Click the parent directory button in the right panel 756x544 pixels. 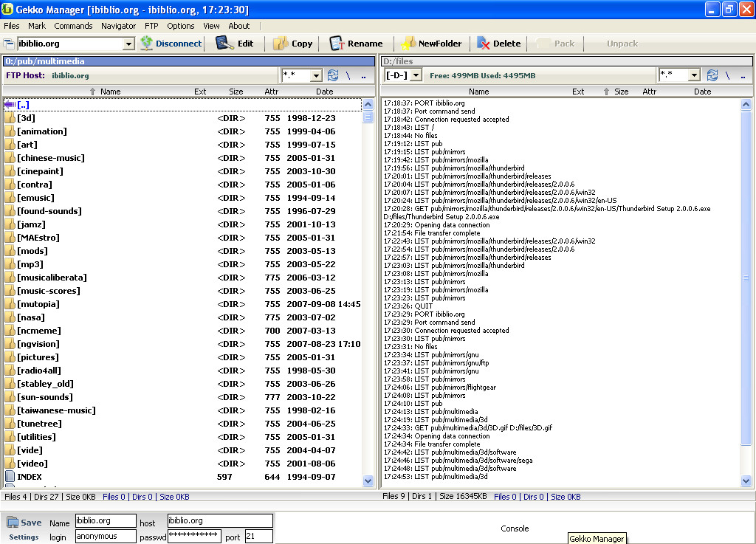pyautogui.click(x=742, y=75)
